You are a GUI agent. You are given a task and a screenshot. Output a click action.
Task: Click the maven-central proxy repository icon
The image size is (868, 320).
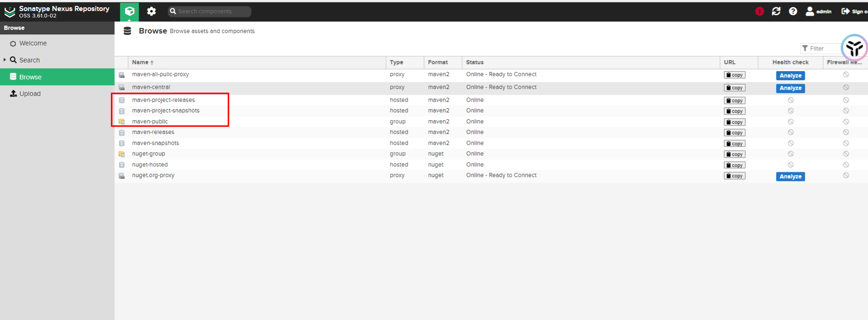click(122, 87)
